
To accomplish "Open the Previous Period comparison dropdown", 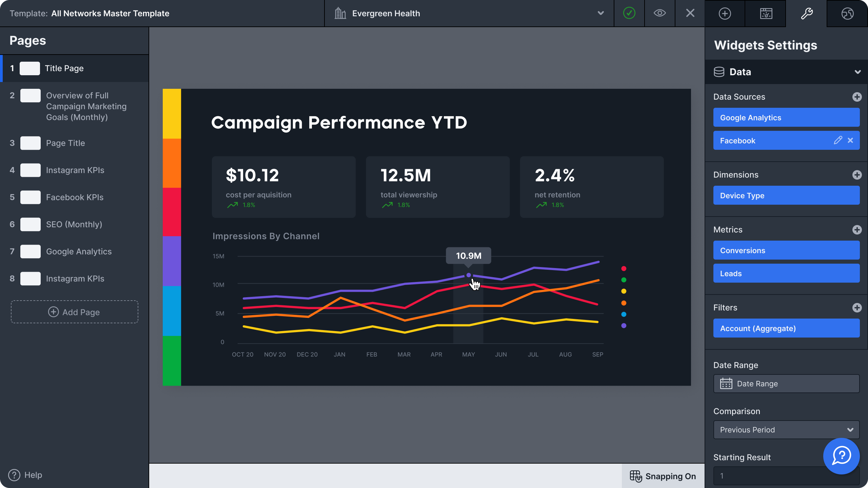I will [786, 430].
